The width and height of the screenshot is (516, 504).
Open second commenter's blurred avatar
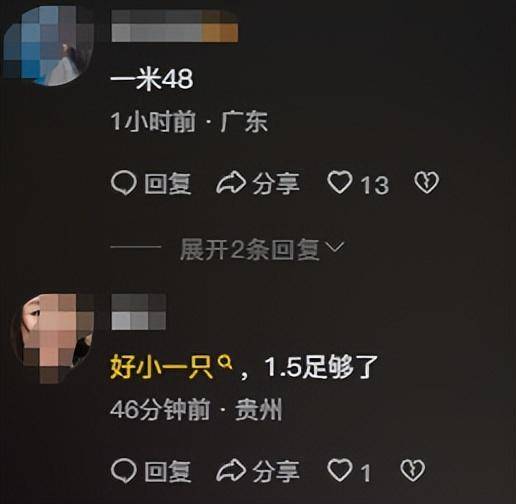pos(53,338)
